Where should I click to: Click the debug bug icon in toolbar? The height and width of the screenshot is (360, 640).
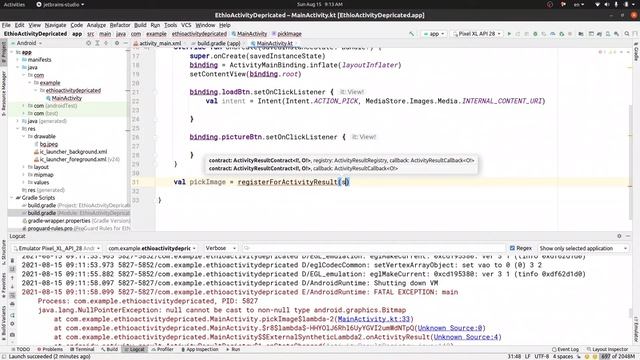(535, 34)
